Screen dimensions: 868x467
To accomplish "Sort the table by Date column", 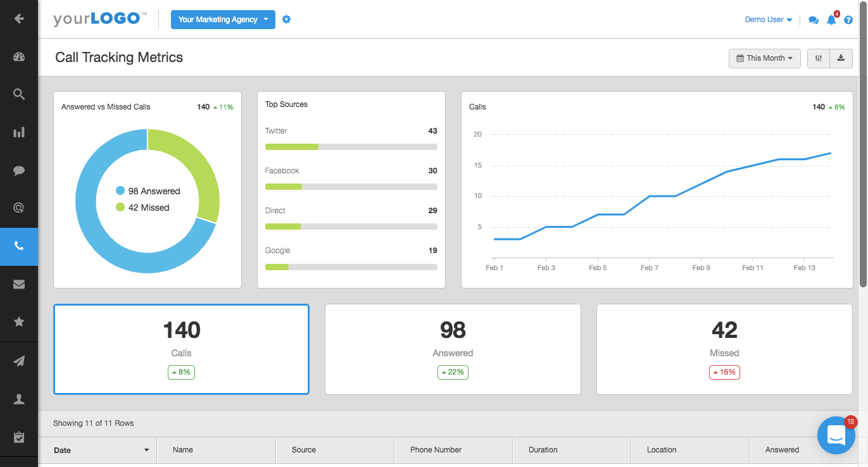I will pos(101,451).
